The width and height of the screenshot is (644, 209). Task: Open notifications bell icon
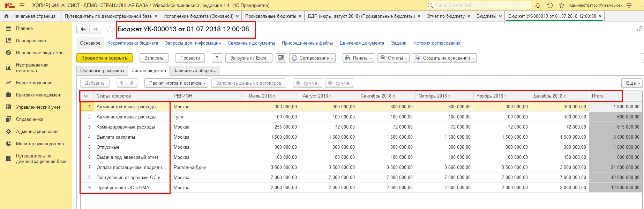538,5
